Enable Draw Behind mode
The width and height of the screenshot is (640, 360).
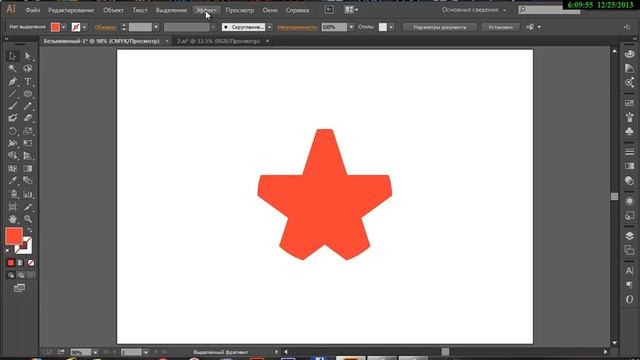pos(21,276)
